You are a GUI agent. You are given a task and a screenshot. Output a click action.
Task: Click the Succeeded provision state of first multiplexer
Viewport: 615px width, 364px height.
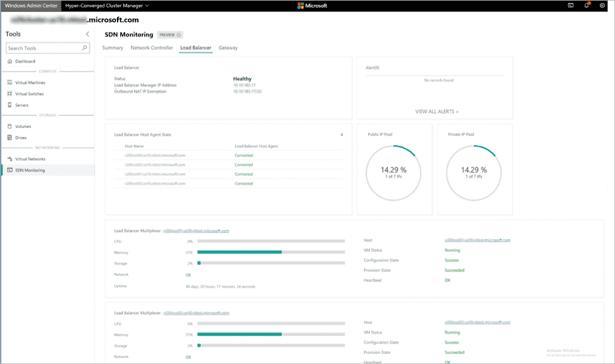pyautogui.click(x=455, y=270)
